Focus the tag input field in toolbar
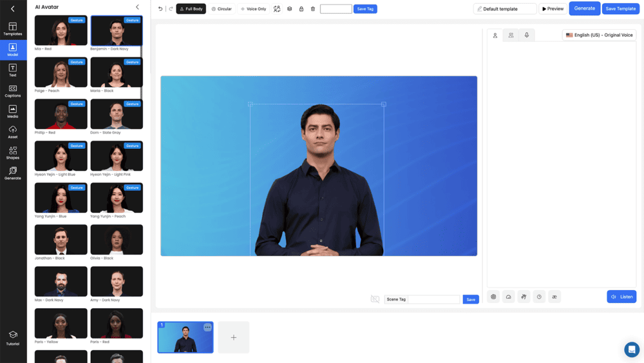The width and height of the screenshot is (644, 363). coord(336,8)
